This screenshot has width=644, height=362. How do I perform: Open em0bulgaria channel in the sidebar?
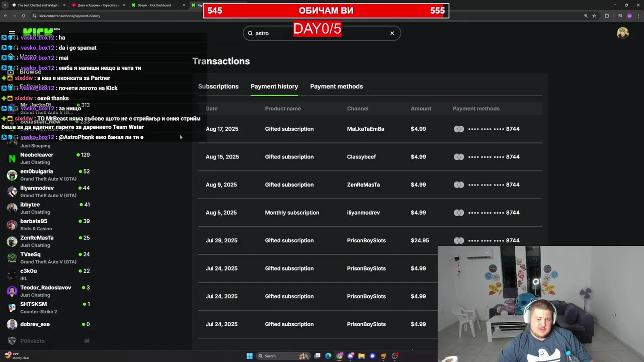click(48, 174)
